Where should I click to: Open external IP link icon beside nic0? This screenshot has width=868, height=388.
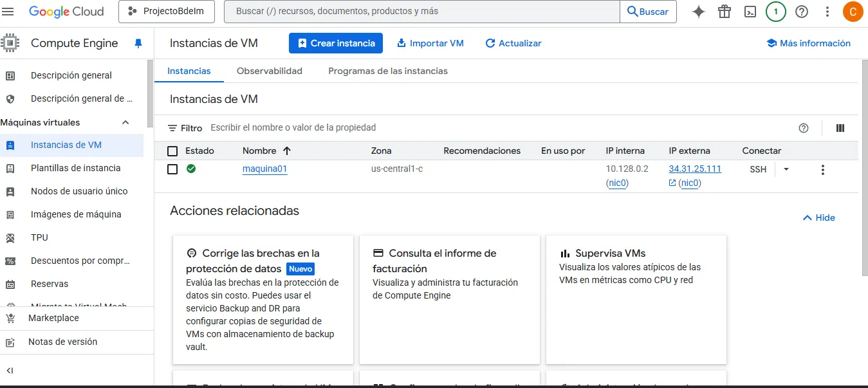tap(672, 183)
